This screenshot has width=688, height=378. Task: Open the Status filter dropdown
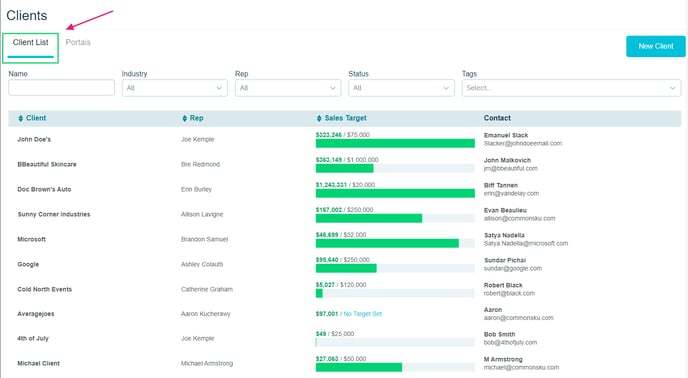click(x=401, y=88)
